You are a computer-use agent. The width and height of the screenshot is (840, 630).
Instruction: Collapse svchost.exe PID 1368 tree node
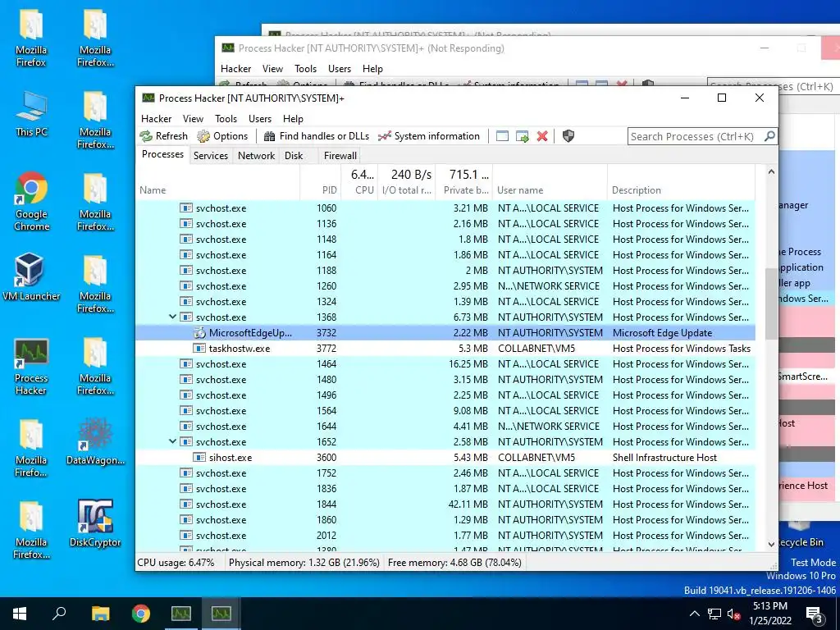click(172, 317)
